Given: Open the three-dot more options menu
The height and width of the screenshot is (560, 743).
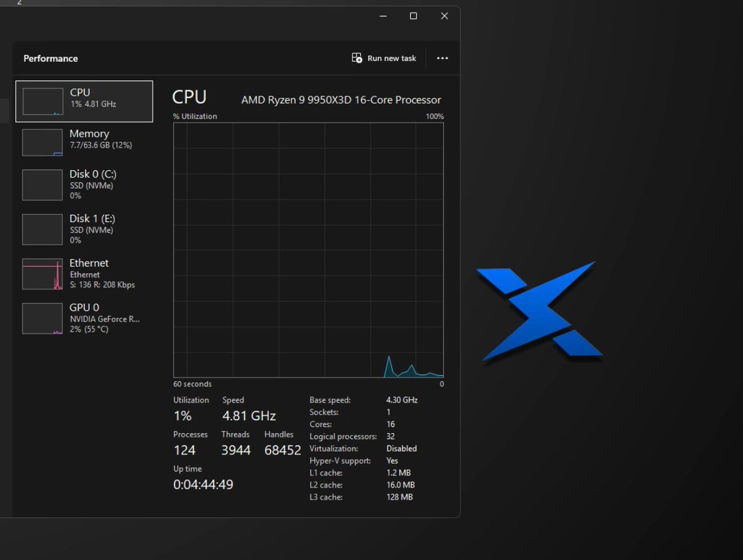Looking at the screenshot, I should point(442,58).
